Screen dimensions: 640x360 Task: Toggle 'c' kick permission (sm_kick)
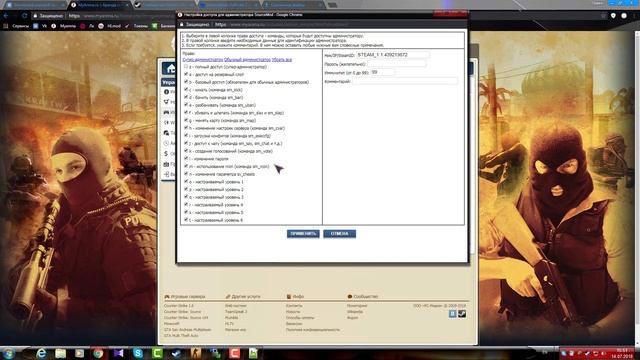pyautogui.click(x=186, y=89)
